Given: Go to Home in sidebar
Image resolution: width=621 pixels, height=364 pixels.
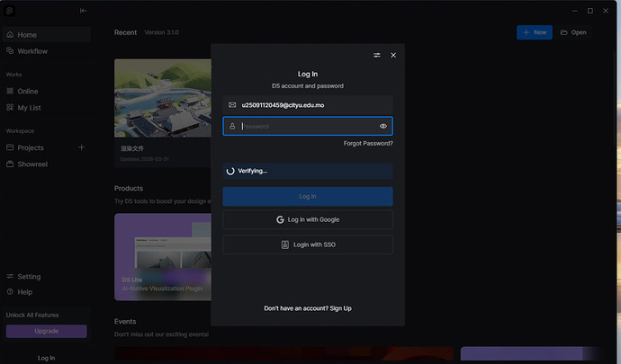Looking at the screenshot, I should 46,35.
